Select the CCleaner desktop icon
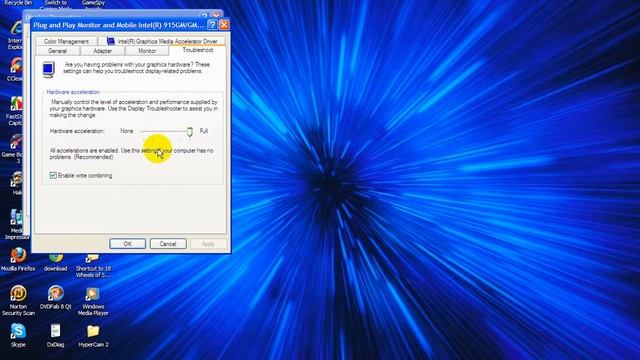The image size is (640, 360). (x=16, y=69)
